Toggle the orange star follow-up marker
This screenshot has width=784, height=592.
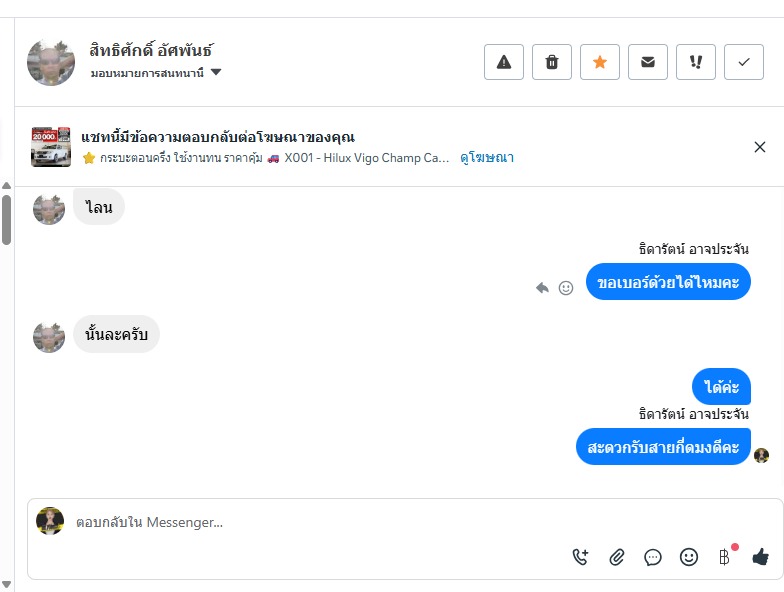tap(600, 62)
